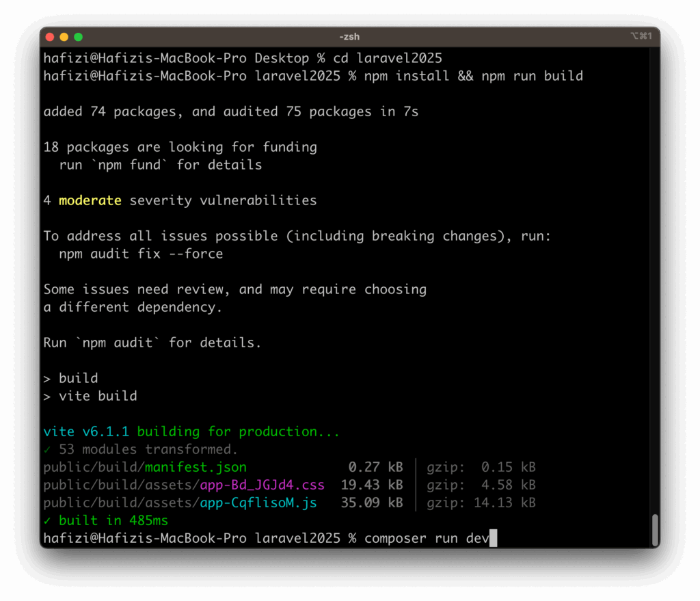
Task: Click 'Run `npm audit` for details.' line
Action: tap(152, 343)
